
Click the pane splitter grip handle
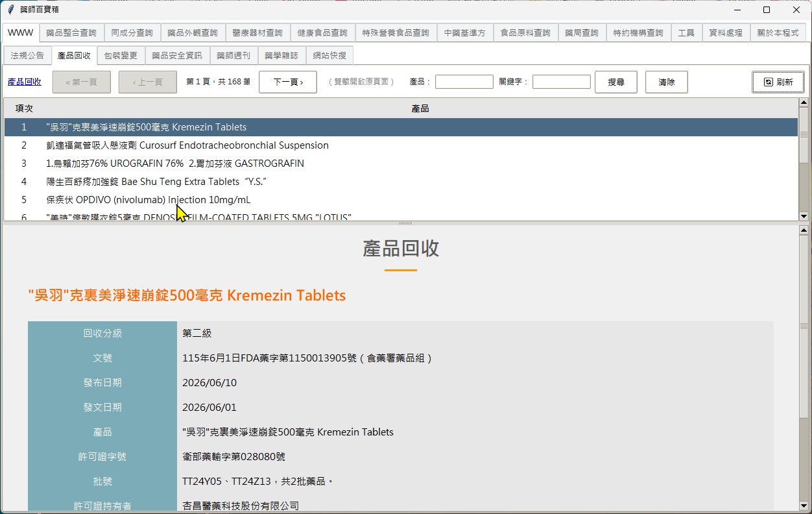tap(406, 223)
